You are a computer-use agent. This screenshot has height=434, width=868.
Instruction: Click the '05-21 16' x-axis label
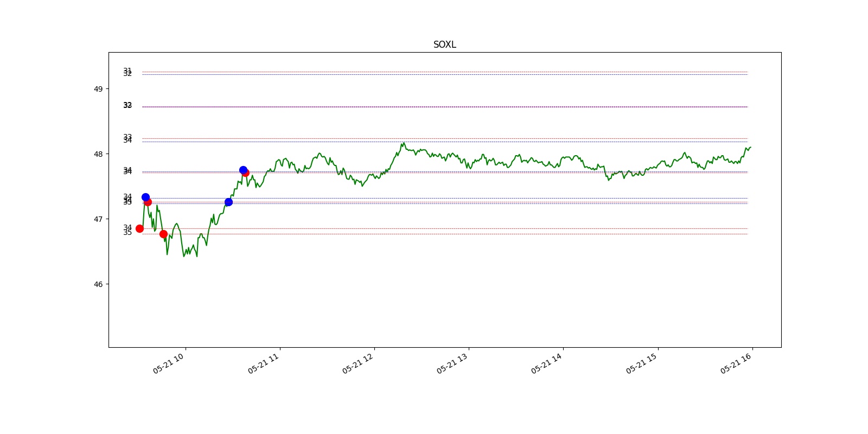point(736,363)
